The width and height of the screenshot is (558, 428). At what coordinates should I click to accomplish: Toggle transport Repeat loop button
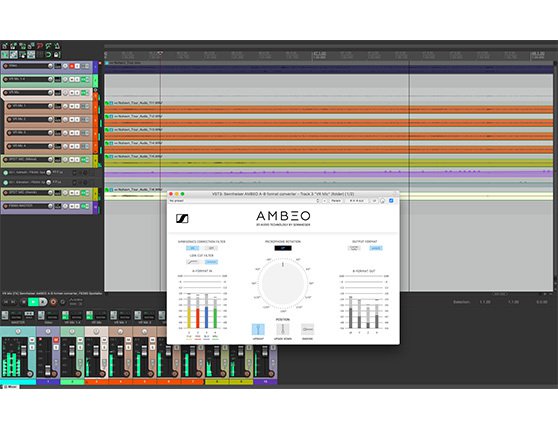tap(63, 302)
